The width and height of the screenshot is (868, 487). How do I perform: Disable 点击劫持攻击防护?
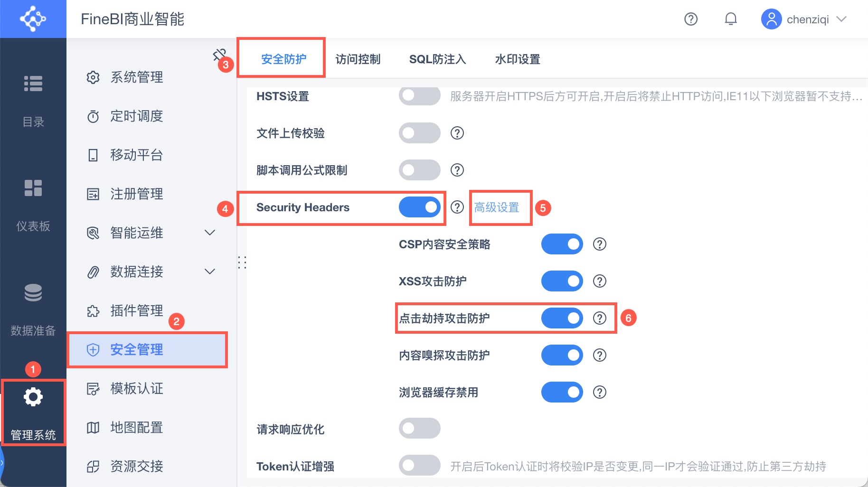562,318
